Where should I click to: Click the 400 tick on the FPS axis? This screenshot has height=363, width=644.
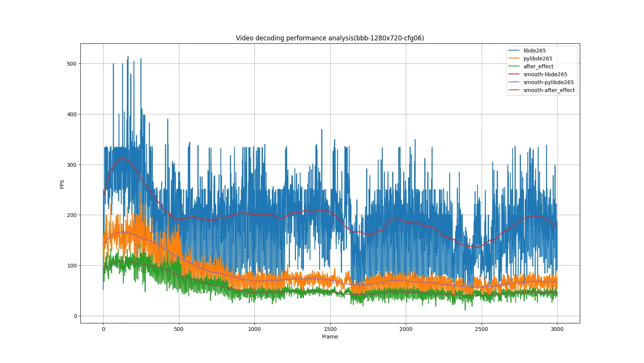pyautogui.click(x=72, y=114)
